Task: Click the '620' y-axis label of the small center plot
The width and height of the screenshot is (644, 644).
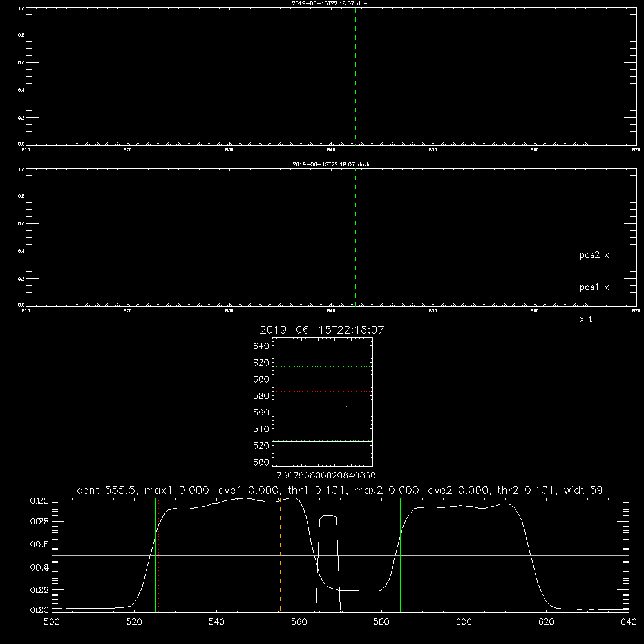Action: pyautogui.click(x=261, y=363)
